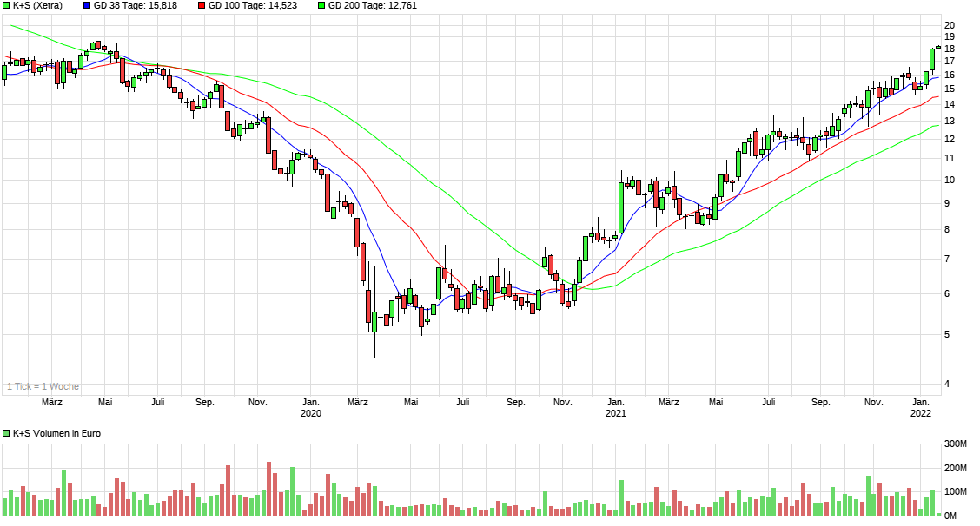Click the '2021' year label on the time axis

click(616, 413)
